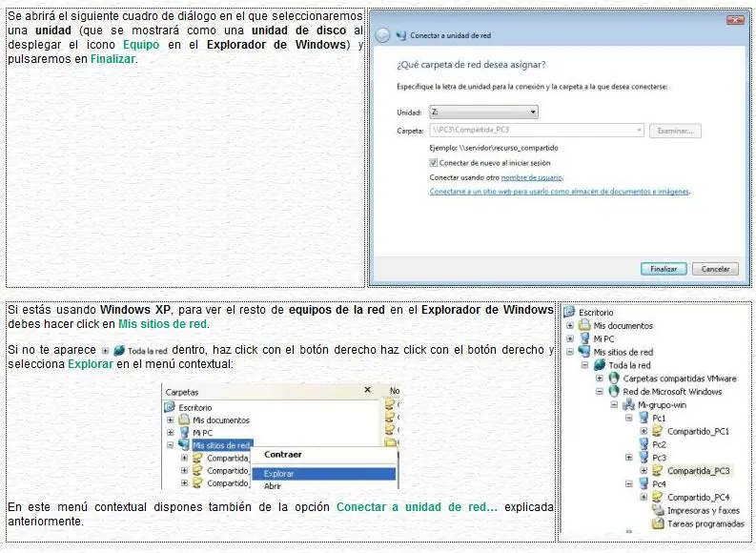This screenshot has height=553, width=756.
Task: Click the Pc2 computer icon
Action: (x=644, y=443)
